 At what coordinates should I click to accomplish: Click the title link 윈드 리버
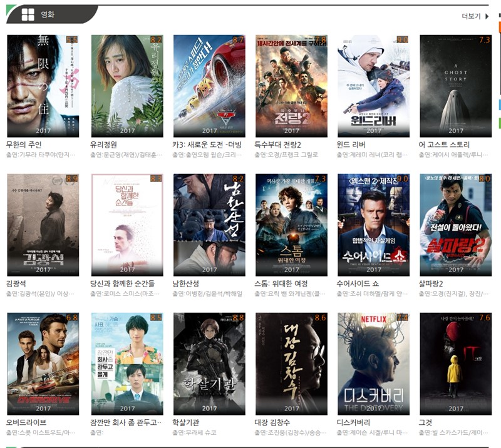point(351,145)
